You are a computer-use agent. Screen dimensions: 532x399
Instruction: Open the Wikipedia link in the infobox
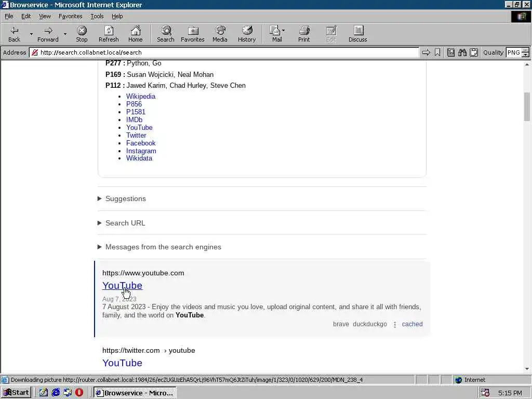tap(141, 96)
